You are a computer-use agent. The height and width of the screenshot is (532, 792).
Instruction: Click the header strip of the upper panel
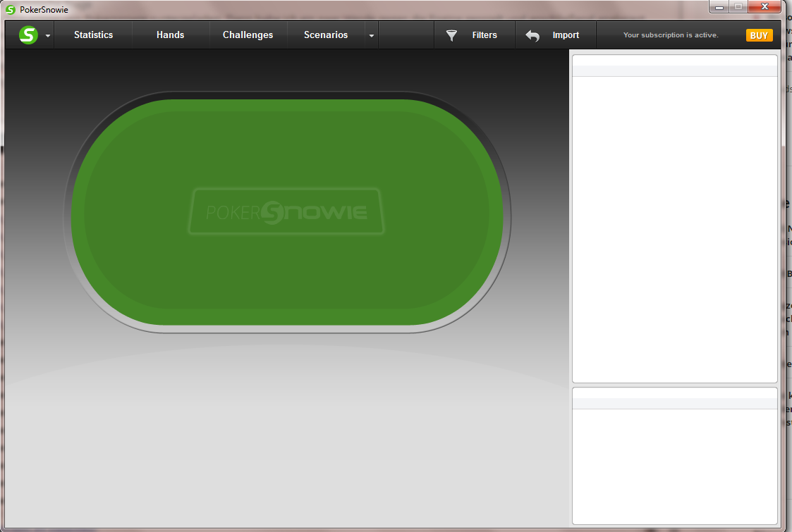tap(674, 71)
